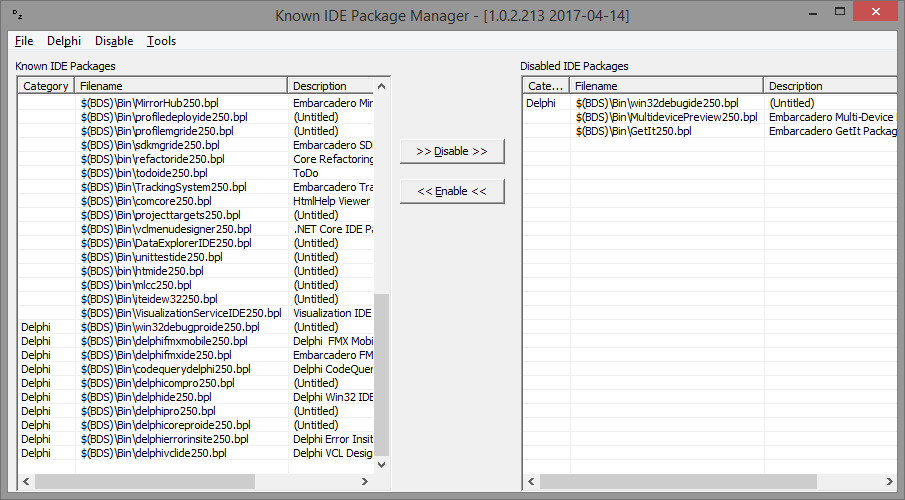Select the mlcc250.bpl row
Screen dimensions: 905x500
pos(196,285)
